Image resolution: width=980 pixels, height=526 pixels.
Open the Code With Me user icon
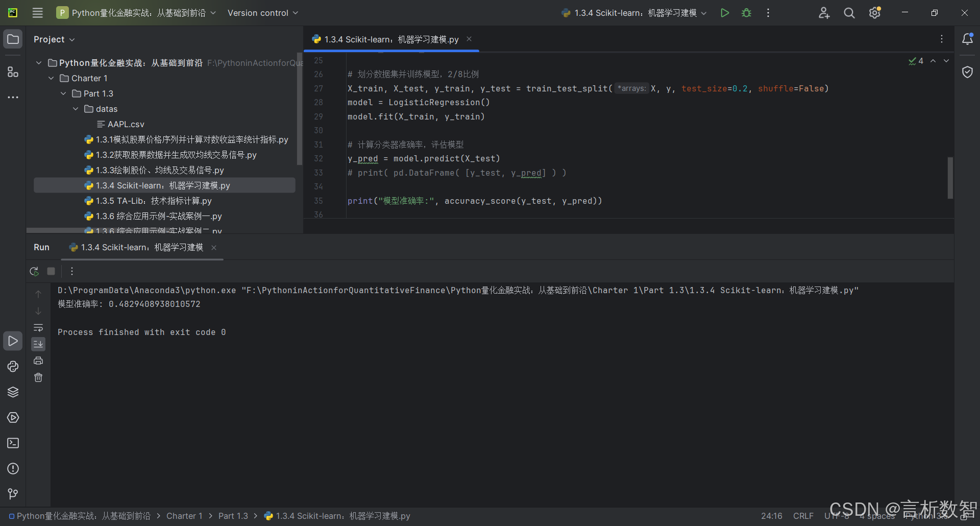[824, 13]
